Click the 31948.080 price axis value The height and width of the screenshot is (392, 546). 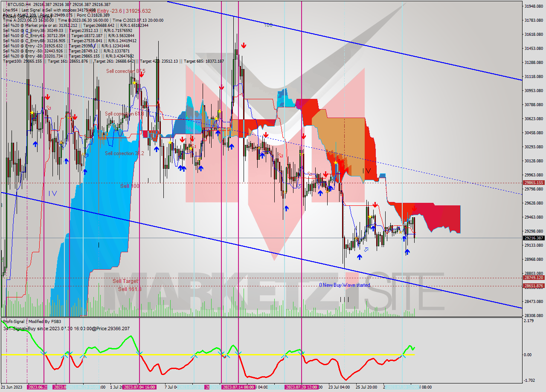(x=534, y=6)
